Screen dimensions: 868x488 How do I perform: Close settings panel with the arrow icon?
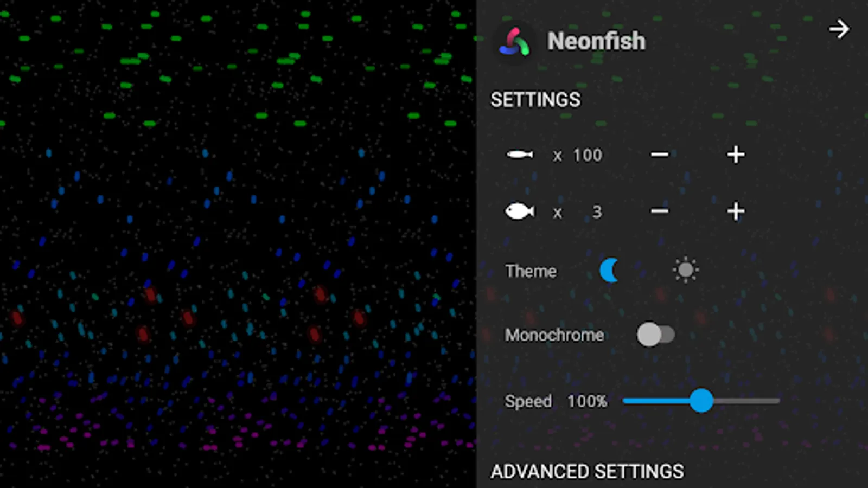point(839,29)
